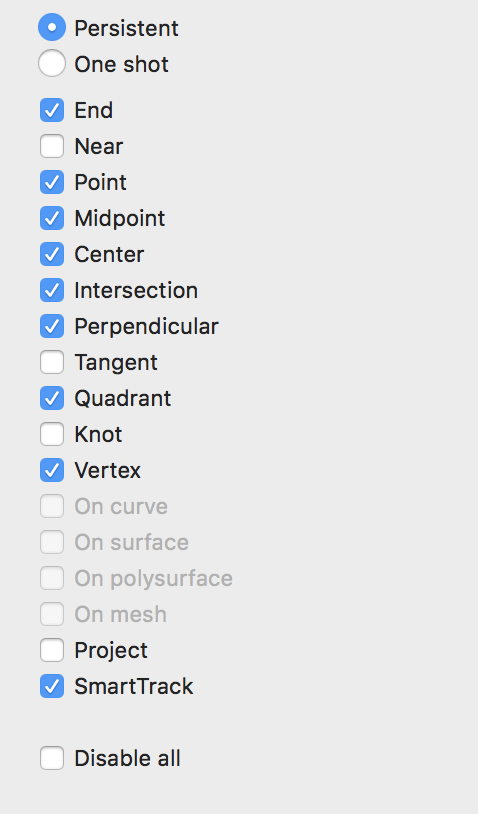
Task: Uncheck the End object snap
Action: [x=52, y=110]
